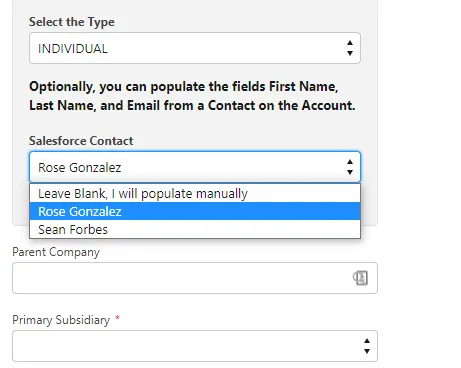Click inside the Parent Company field
This screenshot has height=368, width=461.
coord(182,278)
